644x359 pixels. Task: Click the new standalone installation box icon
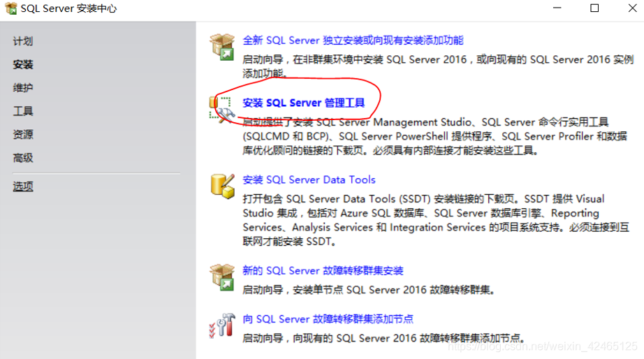pos(222,46)
